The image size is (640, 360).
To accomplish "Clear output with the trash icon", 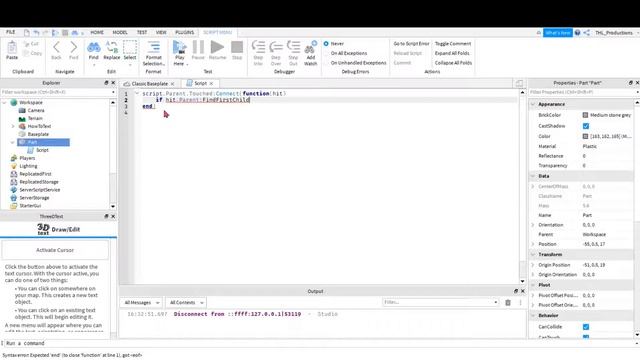I will point(508,302).
